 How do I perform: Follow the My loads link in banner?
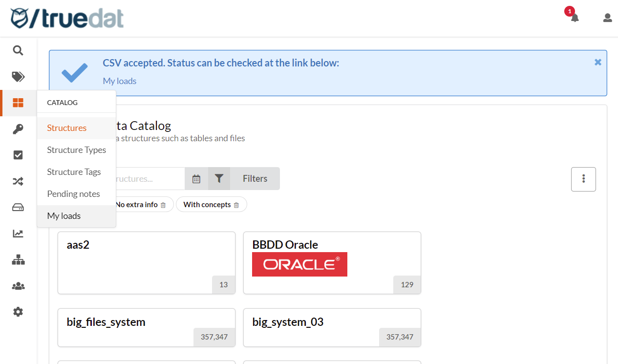(x=120, y=81)
